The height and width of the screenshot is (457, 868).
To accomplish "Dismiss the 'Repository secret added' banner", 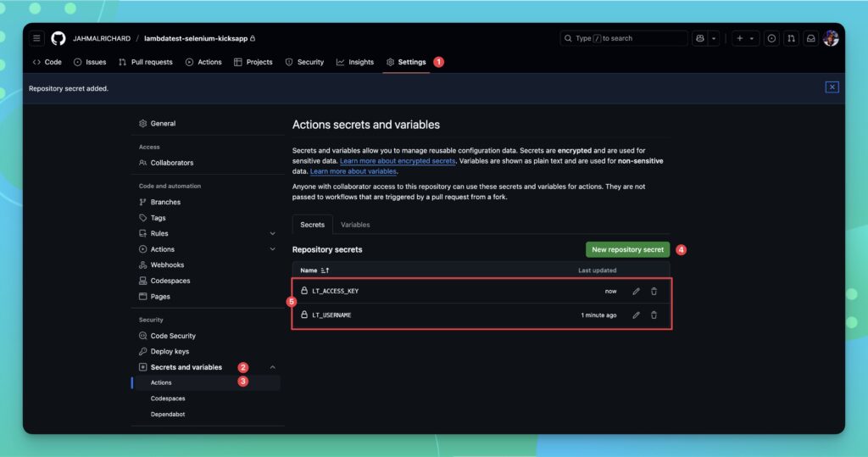I will [832, 87].
